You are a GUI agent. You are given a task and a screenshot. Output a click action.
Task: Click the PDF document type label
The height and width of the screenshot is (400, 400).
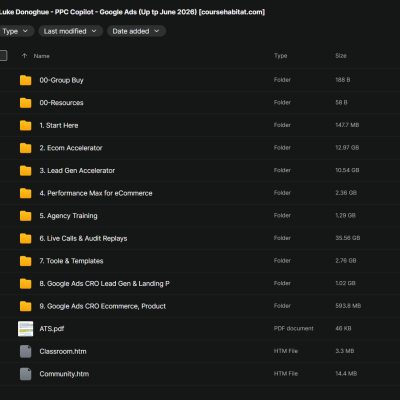pos(294,328)
